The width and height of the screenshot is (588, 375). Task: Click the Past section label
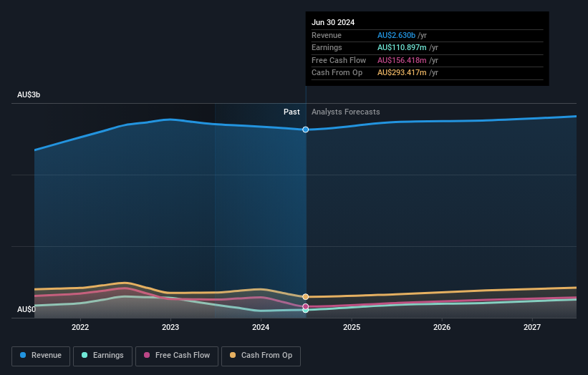tap(291, 112)
